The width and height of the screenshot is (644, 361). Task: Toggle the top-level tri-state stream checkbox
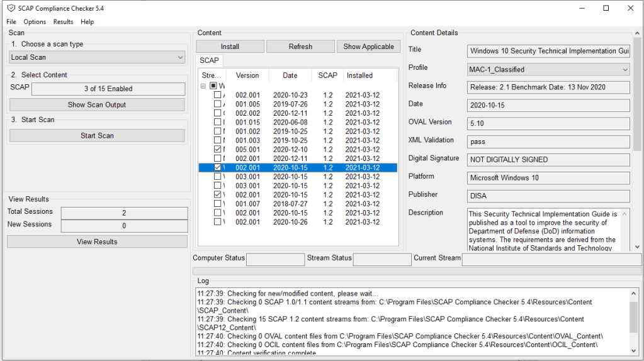pos(214,86)
